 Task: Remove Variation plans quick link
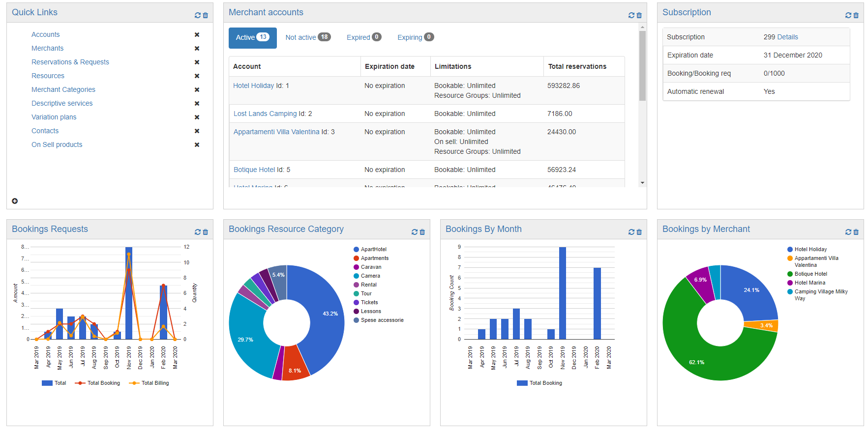(197, 117)
